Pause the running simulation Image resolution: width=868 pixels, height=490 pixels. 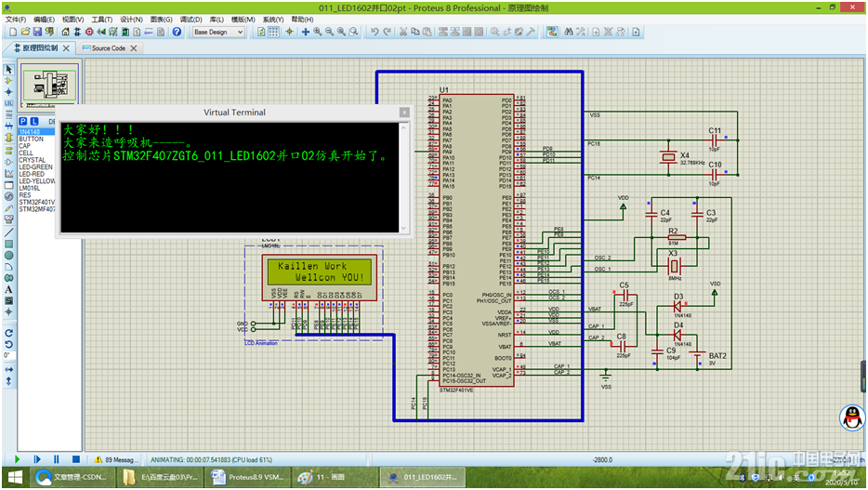[x=57, y=459]
